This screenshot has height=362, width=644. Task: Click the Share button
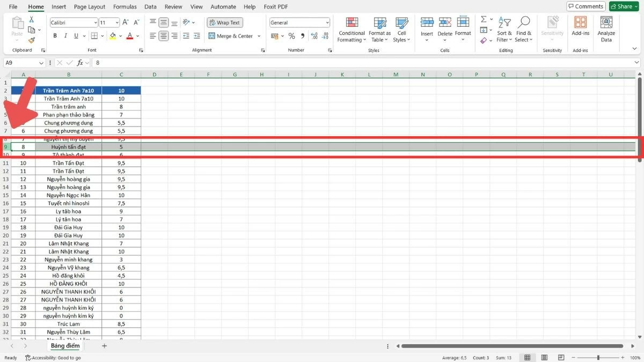click(x=623, y=6)
